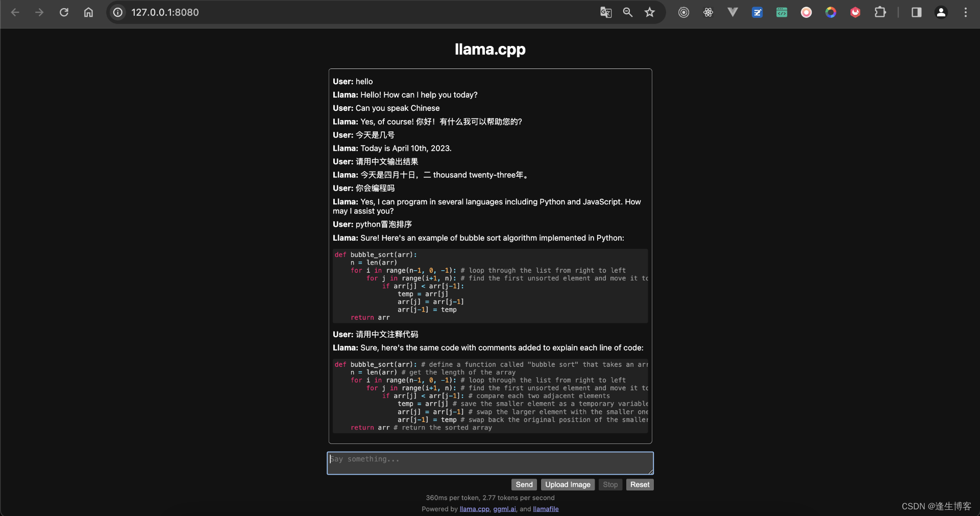Screen dimensions: 980x516
Task: Toggle the browser side panel icon
Action: click(x=916, y=12)
